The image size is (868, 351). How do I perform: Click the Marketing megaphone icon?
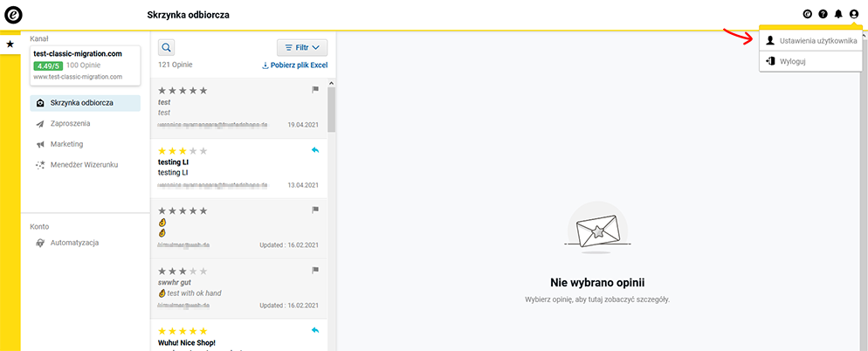40,144
